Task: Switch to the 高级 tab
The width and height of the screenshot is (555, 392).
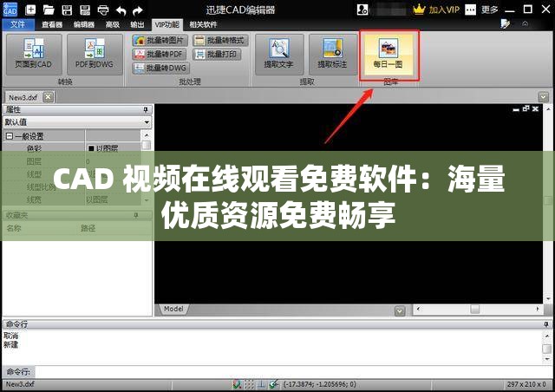Action: [x=113, y=24]
